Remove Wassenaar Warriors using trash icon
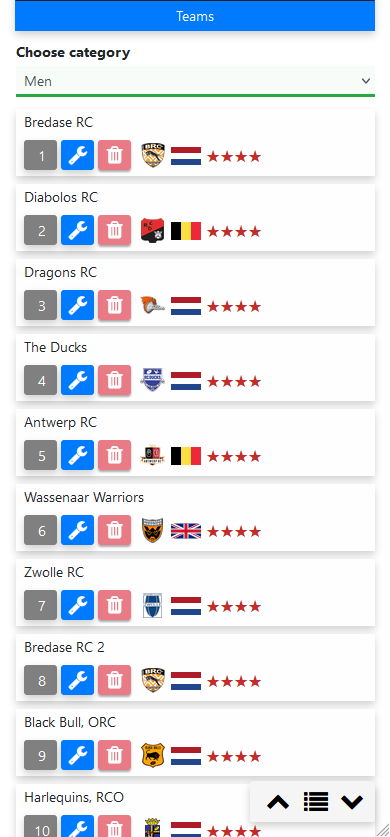This screenshot has height=837, width=390. pos(114,530)
